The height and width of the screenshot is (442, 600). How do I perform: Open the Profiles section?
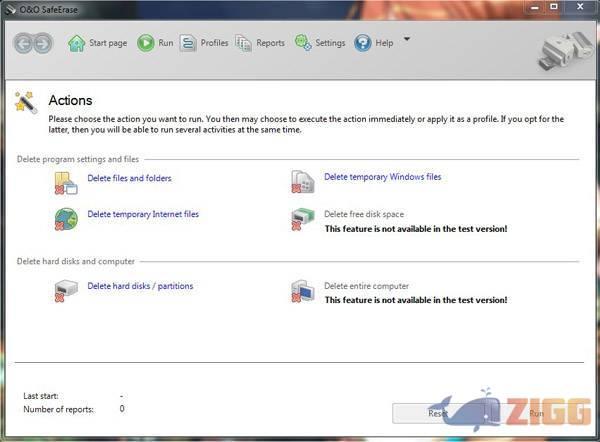coord(204,43)
